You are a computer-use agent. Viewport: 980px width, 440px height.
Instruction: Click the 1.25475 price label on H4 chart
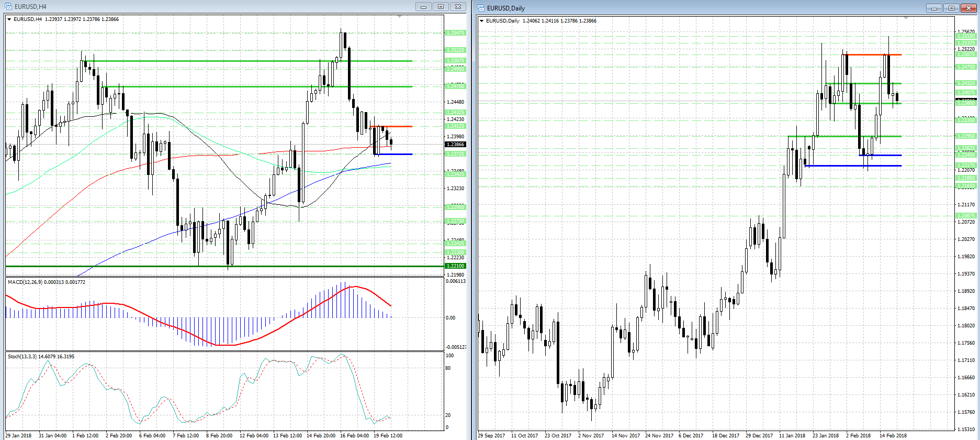(x=455, y=33)
